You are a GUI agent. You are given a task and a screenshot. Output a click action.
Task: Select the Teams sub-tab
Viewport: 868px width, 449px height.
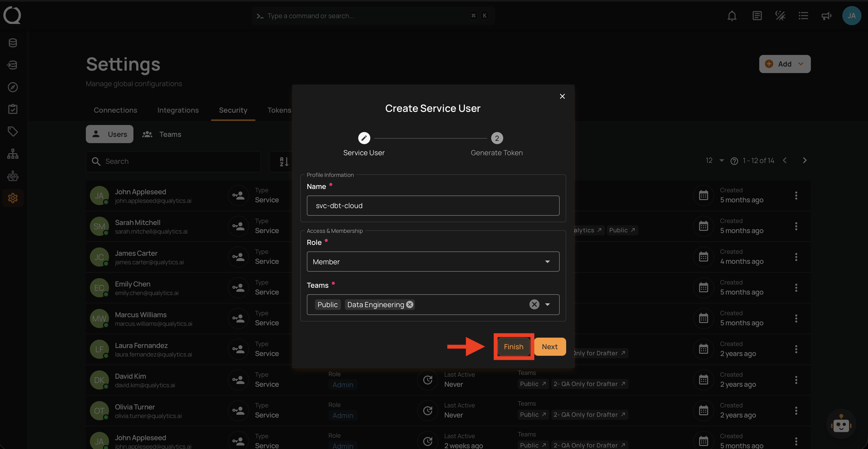click(x=162, y=134)
